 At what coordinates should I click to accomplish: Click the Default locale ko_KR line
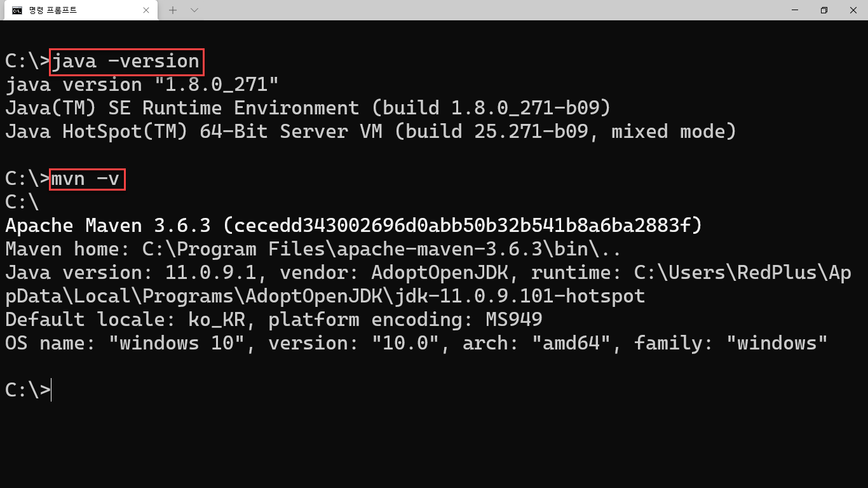point(273,320)
